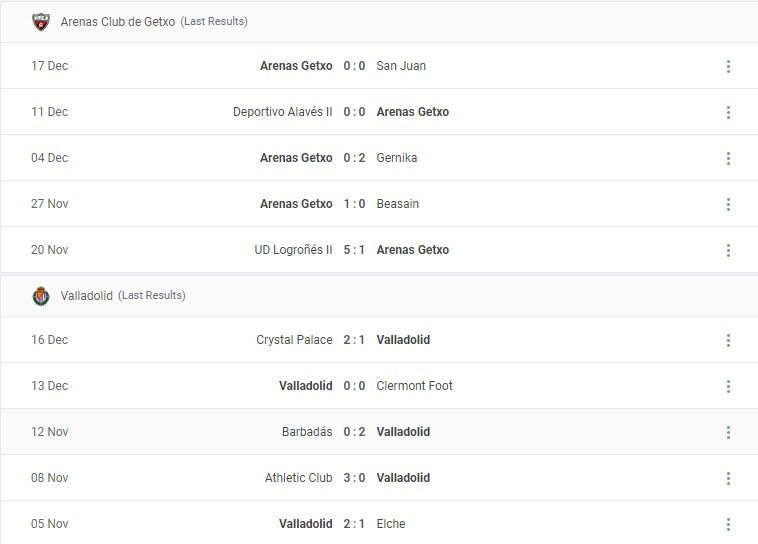
Task: Select the 12 Nov Barbadás match row
Action: click(x=379, y=432)
